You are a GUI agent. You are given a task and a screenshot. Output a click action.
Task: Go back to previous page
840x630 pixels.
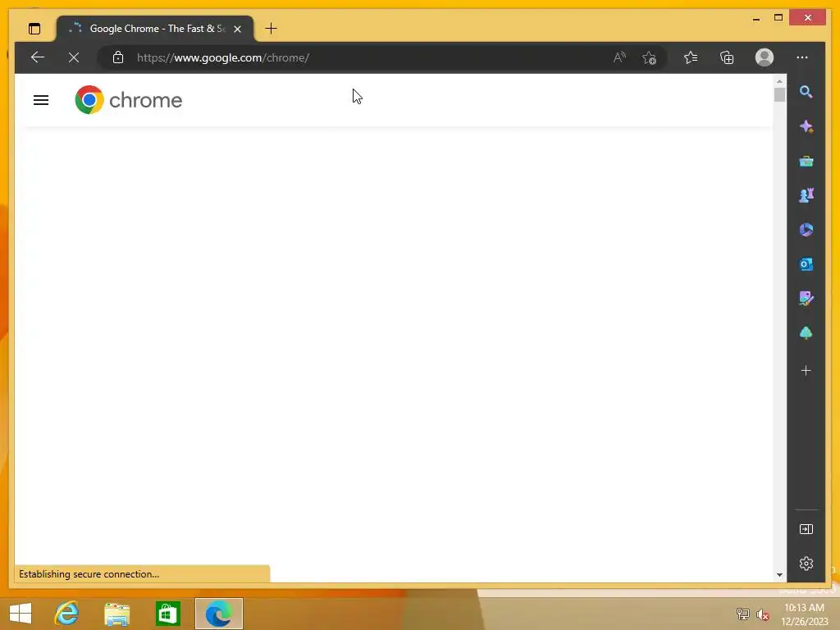point(38,57)
